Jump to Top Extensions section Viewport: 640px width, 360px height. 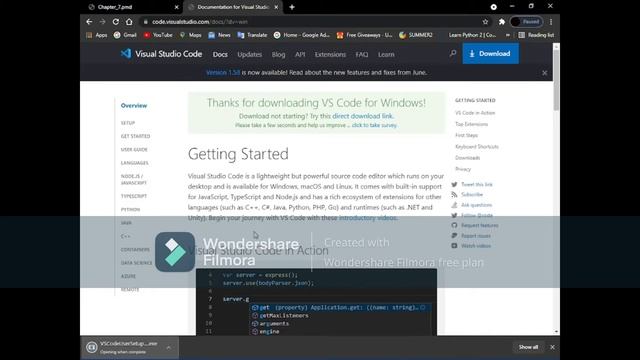(471, 124)
